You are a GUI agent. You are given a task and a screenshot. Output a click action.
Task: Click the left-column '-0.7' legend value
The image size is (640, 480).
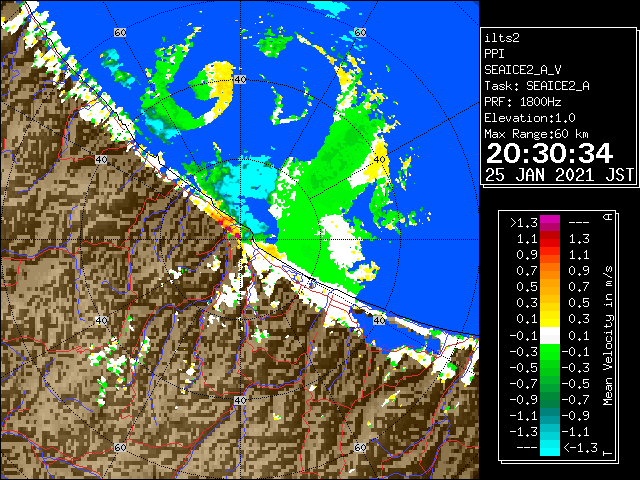point(524,384)
